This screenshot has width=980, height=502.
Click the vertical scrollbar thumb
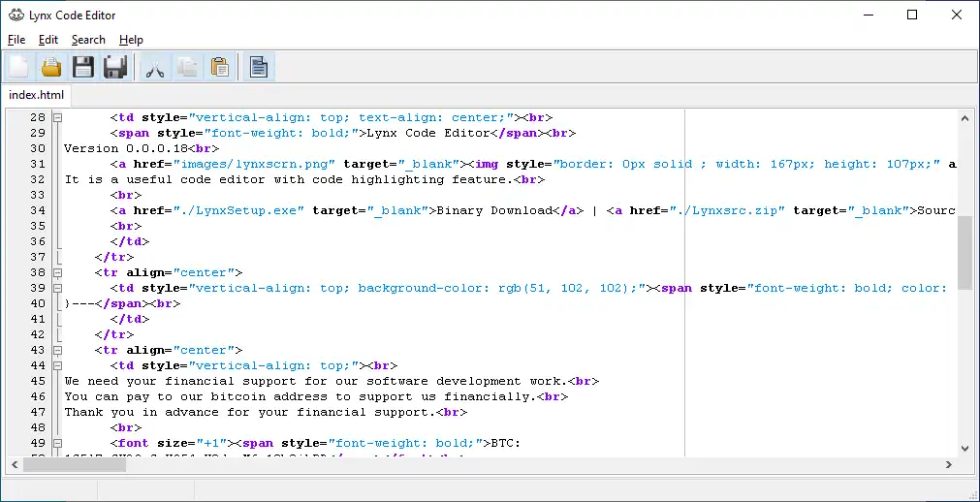964,253
